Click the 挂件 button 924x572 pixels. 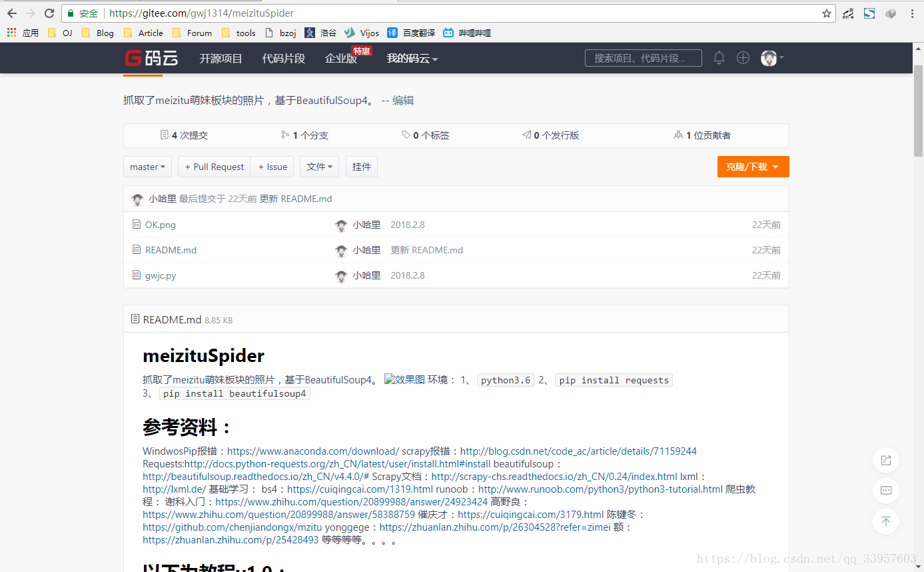362,167
